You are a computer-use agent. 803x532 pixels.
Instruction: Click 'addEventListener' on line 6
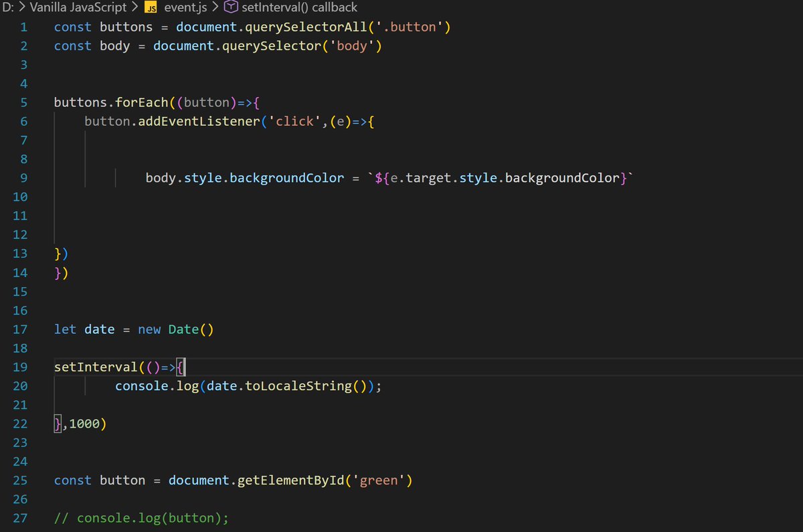point(199,122)
